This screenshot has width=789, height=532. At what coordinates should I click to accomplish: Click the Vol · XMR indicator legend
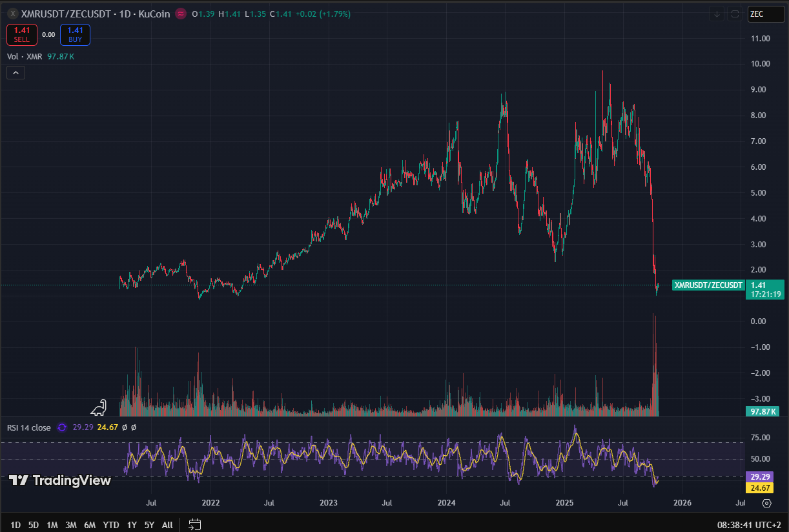pyautogui.click(x=25, y=57)
